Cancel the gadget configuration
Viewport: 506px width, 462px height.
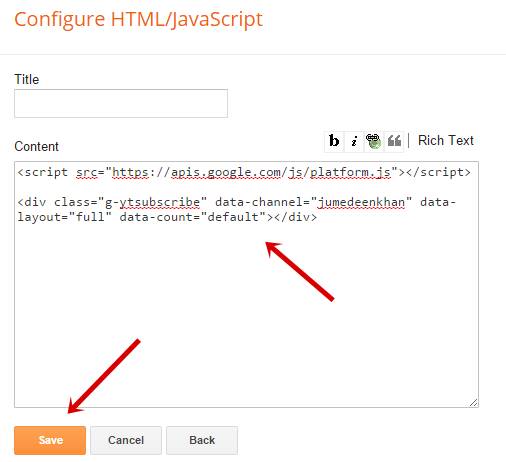pos(126,440)
